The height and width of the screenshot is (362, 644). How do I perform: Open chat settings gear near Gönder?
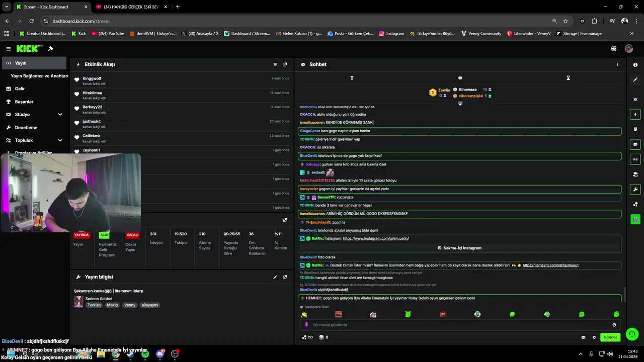[594, 337]
